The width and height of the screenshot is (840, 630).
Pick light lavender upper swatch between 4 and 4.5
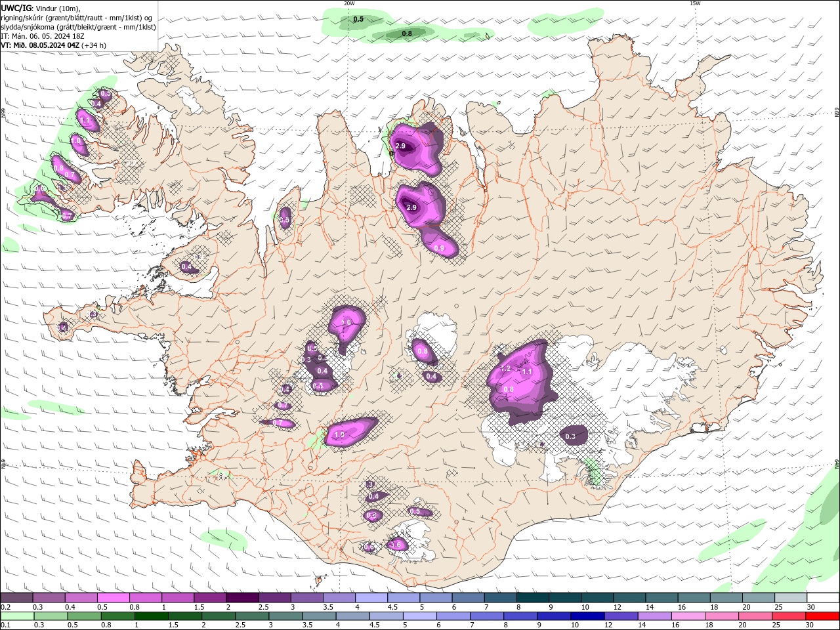pyautogui.click(x=370, y=598)
